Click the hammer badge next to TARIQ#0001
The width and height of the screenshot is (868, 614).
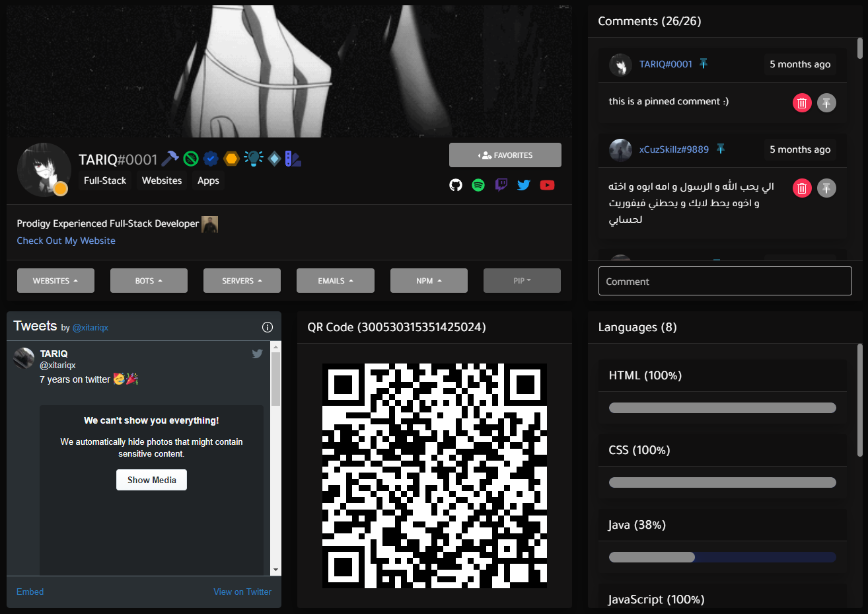point(170,159)
